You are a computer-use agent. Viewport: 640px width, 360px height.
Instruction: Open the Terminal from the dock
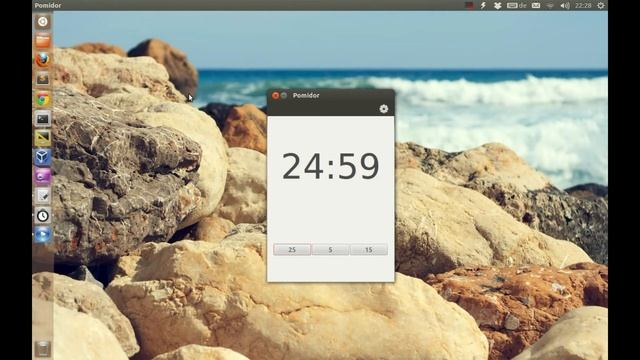coord(42,119)
